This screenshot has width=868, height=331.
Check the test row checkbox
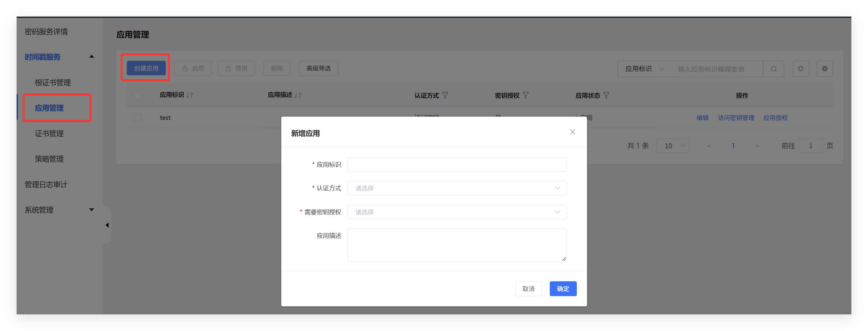click(x=137, y=118)
